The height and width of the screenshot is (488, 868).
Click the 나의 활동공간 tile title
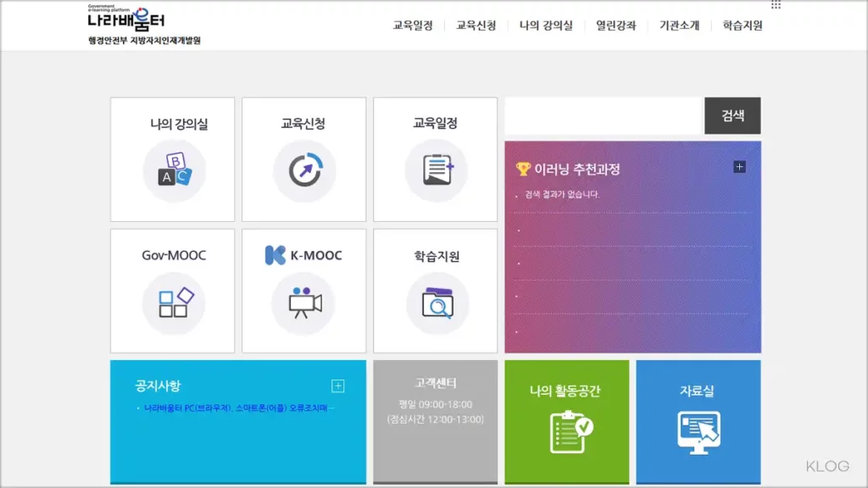pos(565,391)
